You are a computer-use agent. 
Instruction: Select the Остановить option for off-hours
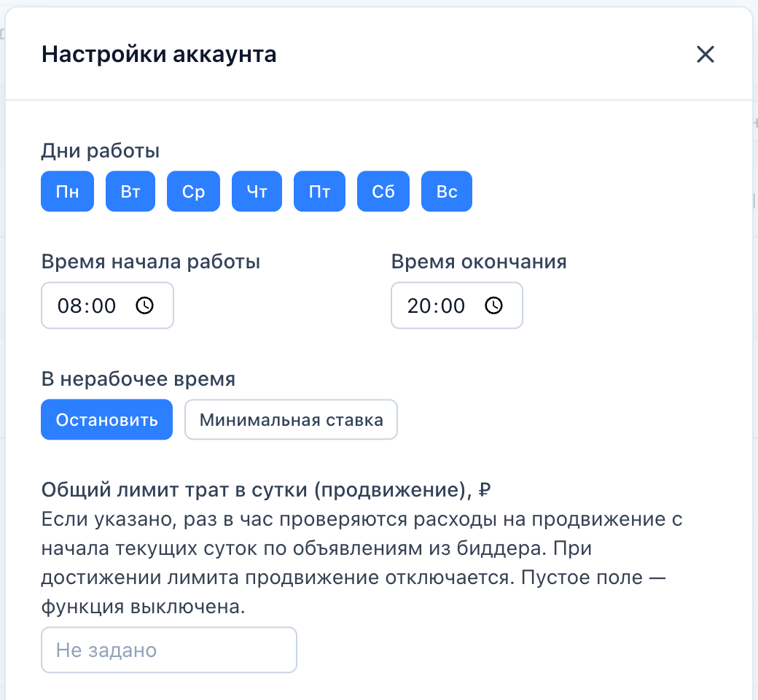pos(107,419)
